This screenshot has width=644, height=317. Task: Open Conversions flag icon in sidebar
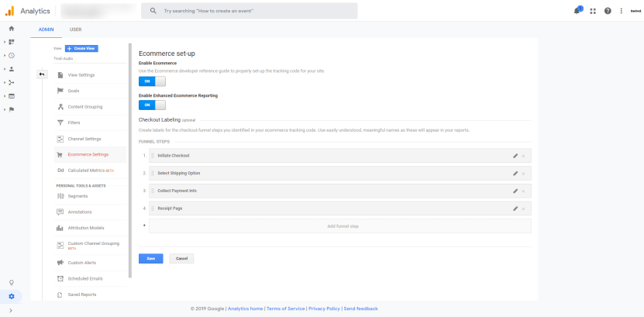[x=12, y=109]
